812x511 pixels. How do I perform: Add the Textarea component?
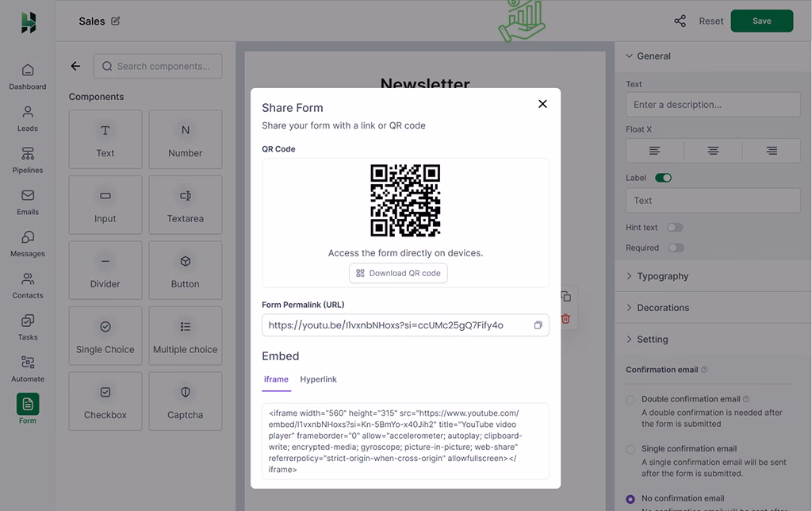pyautogui.click(x=186, y=205)
